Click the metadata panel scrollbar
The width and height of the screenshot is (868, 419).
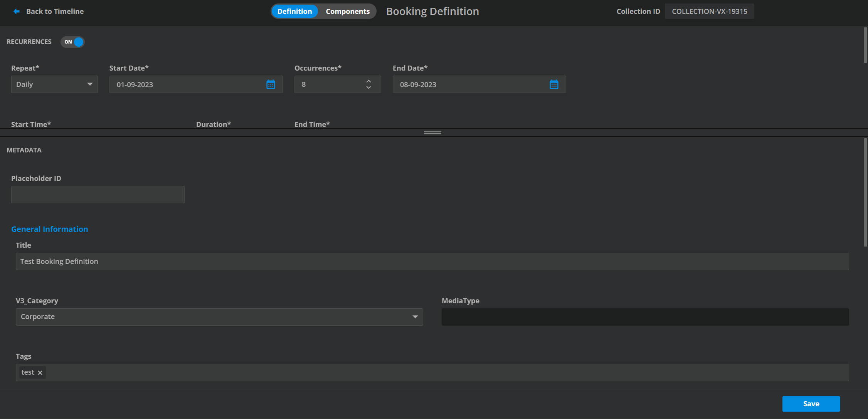tap(865, 193)
